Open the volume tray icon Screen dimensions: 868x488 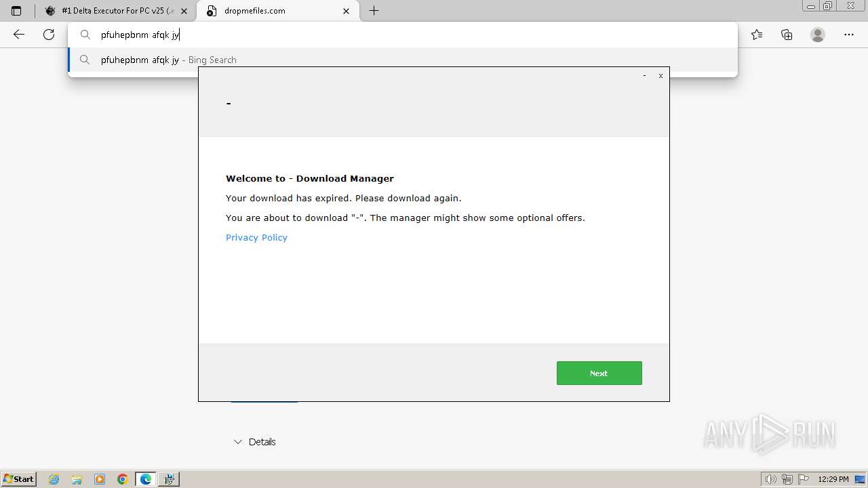tap(771, 479)
